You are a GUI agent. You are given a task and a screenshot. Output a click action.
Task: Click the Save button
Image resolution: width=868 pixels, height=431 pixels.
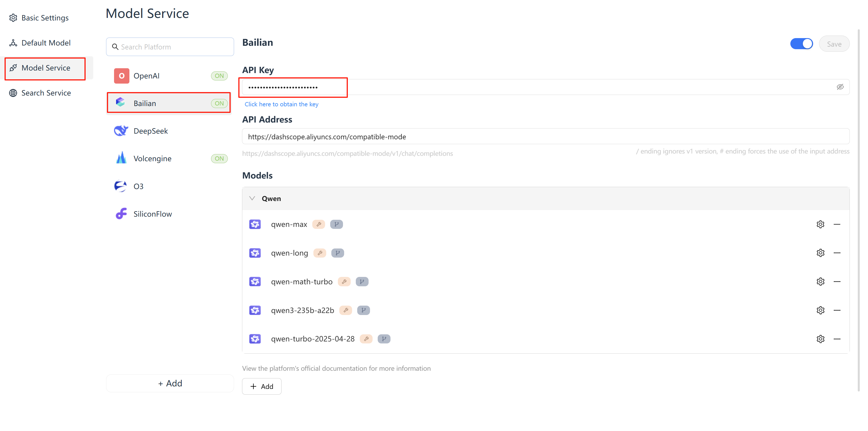[834, 44]
